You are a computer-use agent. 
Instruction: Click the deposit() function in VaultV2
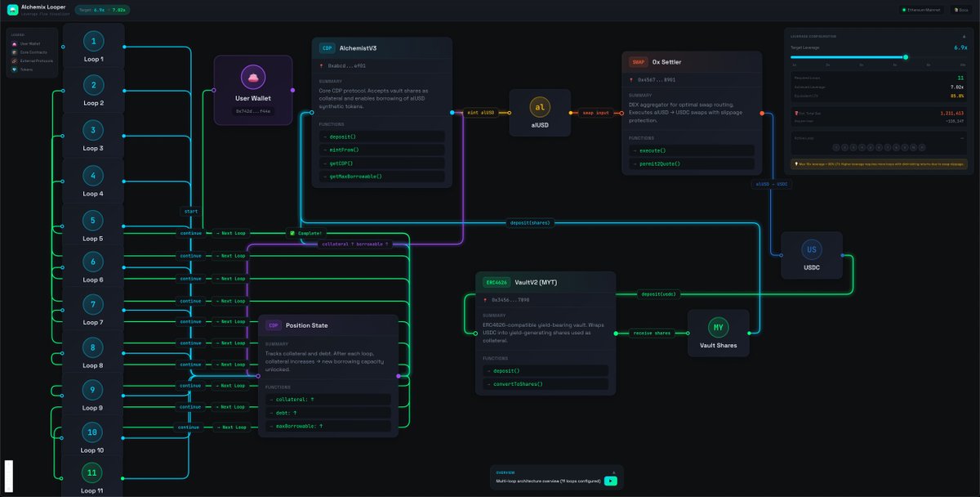(546, 370)
